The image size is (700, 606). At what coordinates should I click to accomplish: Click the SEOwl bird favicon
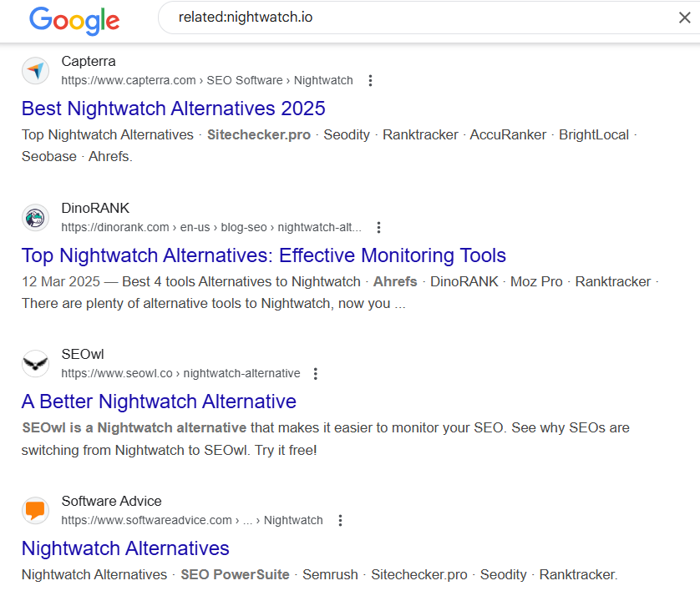(x=35, y=363)
